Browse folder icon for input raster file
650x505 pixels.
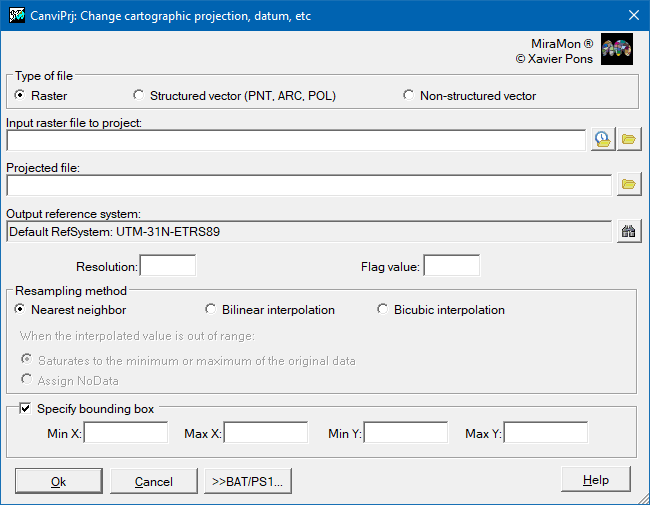pyautogui.click(x=629, y=139)
